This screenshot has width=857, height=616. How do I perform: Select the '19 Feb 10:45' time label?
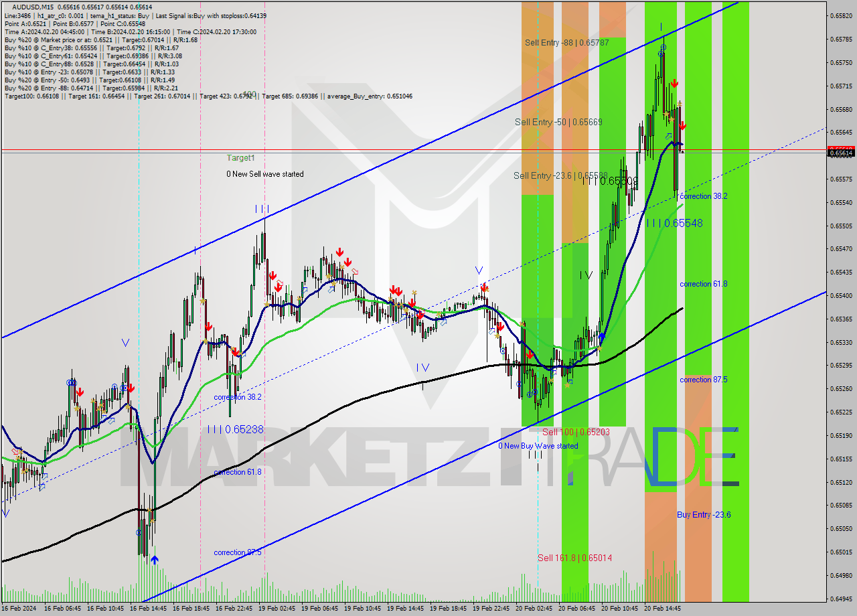coord(363,609)
